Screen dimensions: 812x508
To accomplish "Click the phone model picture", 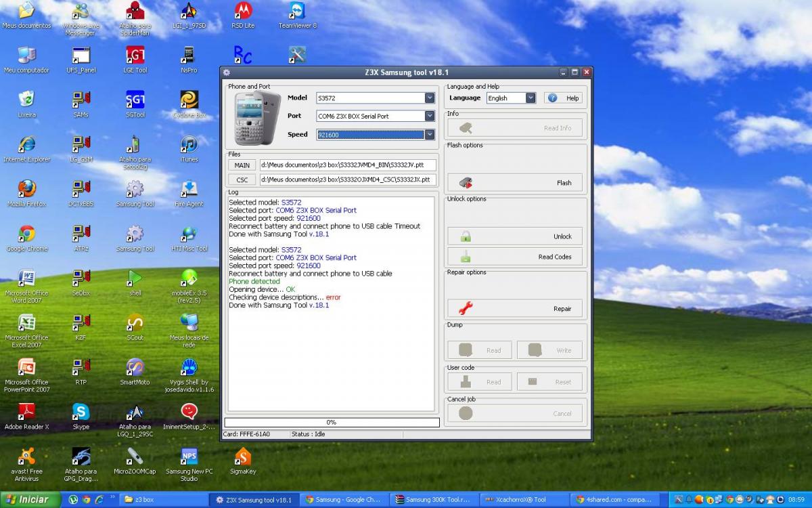I will pyautogui.click(x=257, y=119).
